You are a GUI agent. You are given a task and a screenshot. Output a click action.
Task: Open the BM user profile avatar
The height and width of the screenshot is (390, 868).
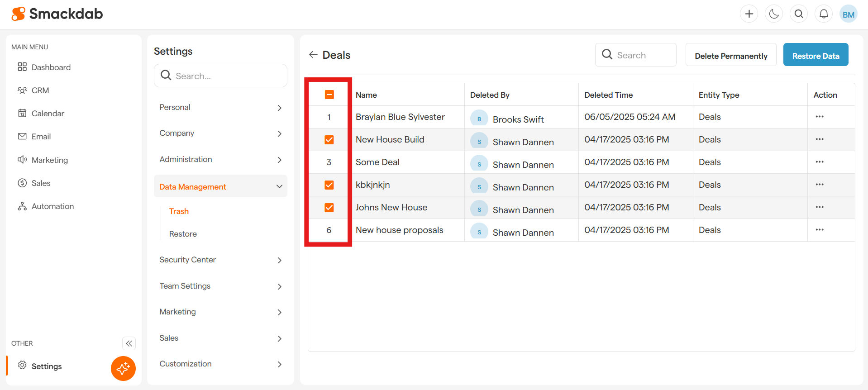(848, 14)
